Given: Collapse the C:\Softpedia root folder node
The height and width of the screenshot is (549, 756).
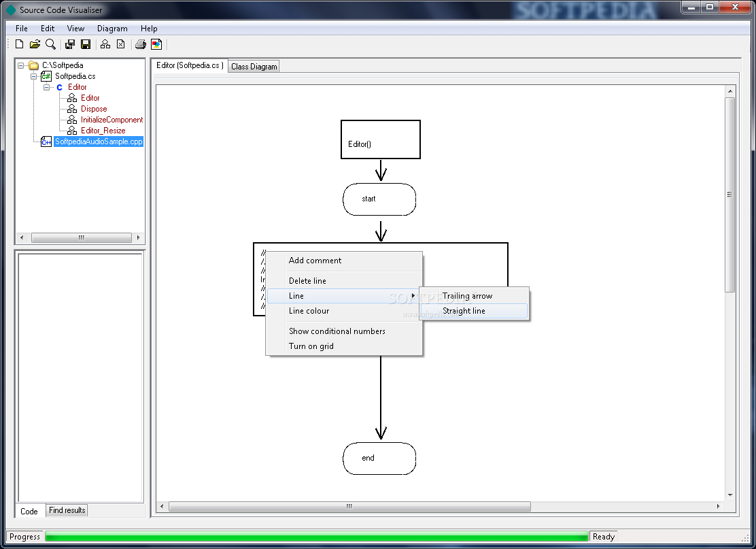Looking at the screenshot, I should tap(20, 65).
